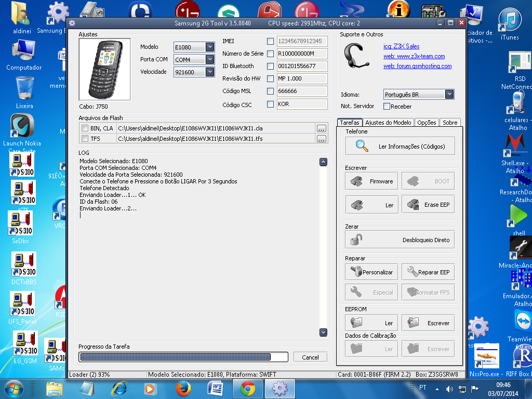Expand the Modelo dropdown
This screenshot has width=532, height=399.
(x=210, y=47)
